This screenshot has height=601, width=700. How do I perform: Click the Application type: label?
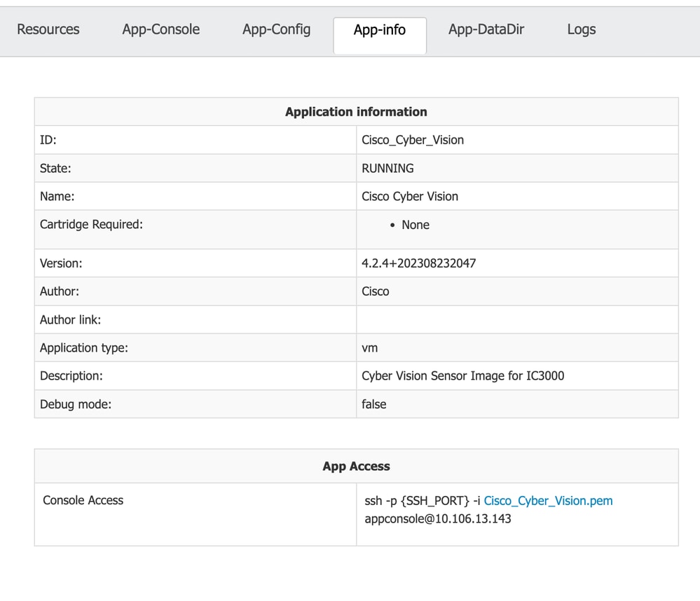[x=84, y=348]
